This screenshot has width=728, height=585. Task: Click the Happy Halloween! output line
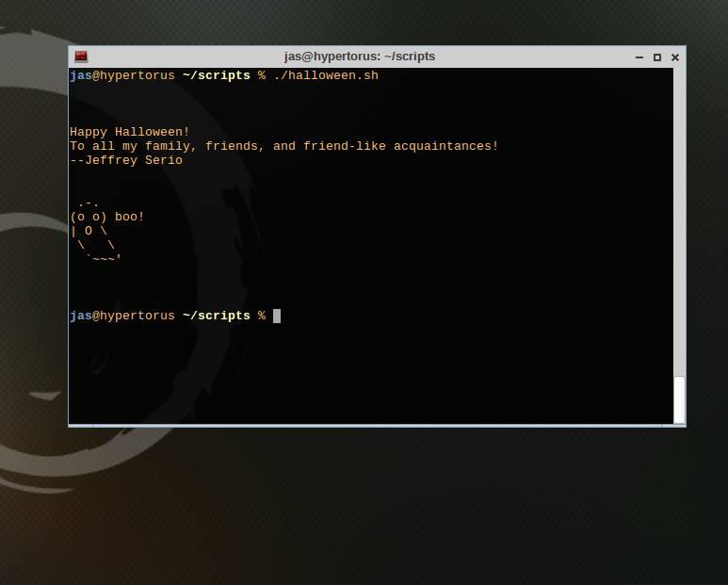click(x=130, y=132)
